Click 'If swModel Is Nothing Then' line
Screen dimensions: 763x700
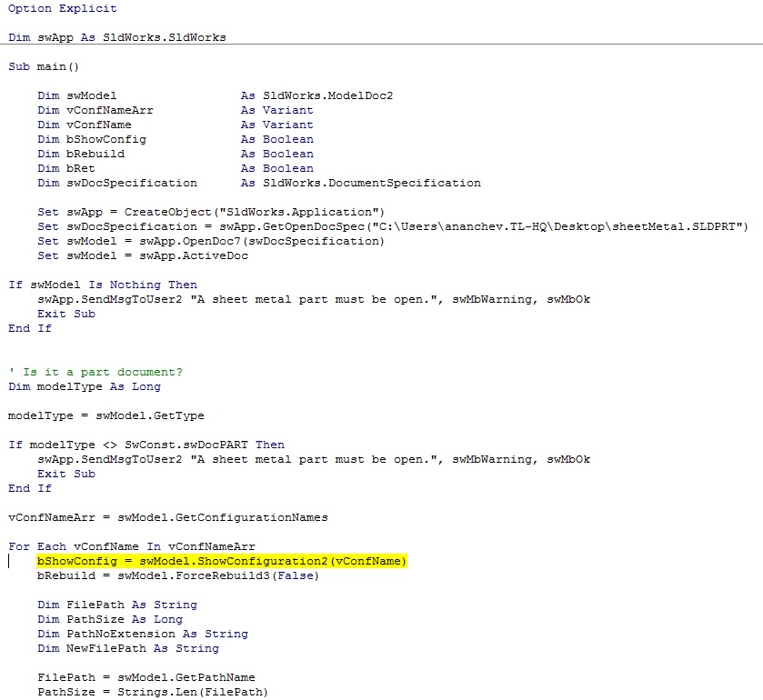(x=103, y=285)
